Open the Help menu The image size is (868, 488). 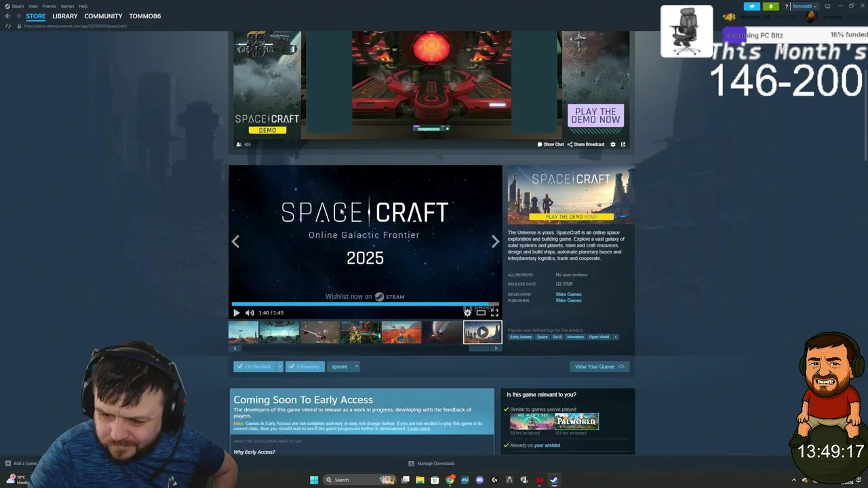point(83,6)
